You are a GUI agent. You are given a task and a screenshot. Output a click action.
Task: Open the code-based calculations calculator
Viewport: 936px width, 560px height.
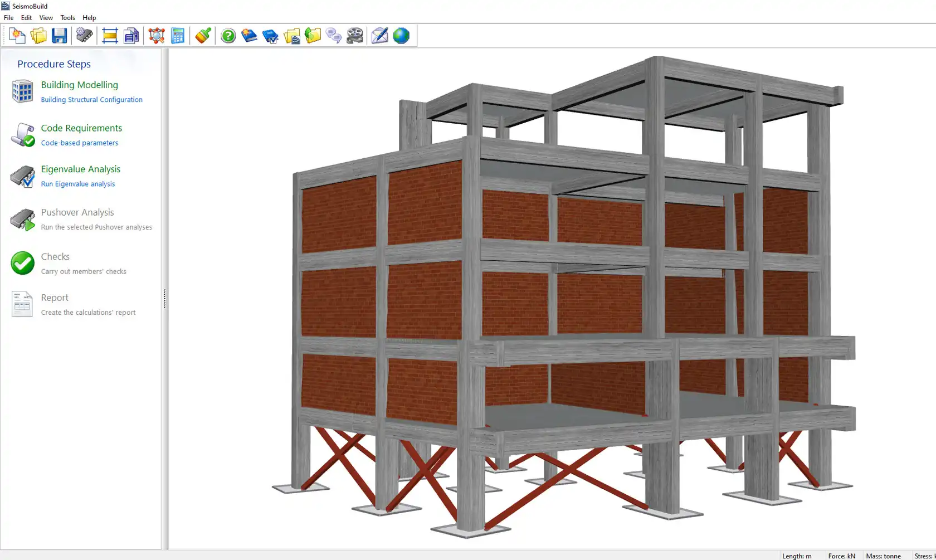tap(178, 35)
